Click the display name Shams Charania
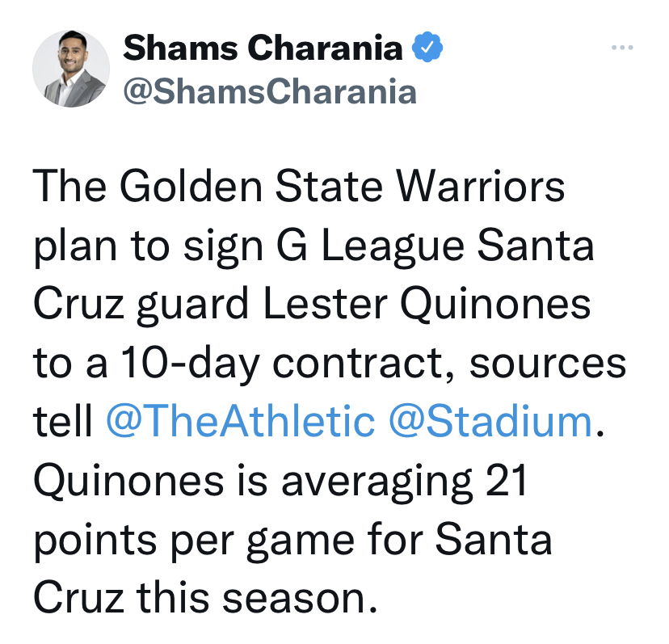 [263, 48]
